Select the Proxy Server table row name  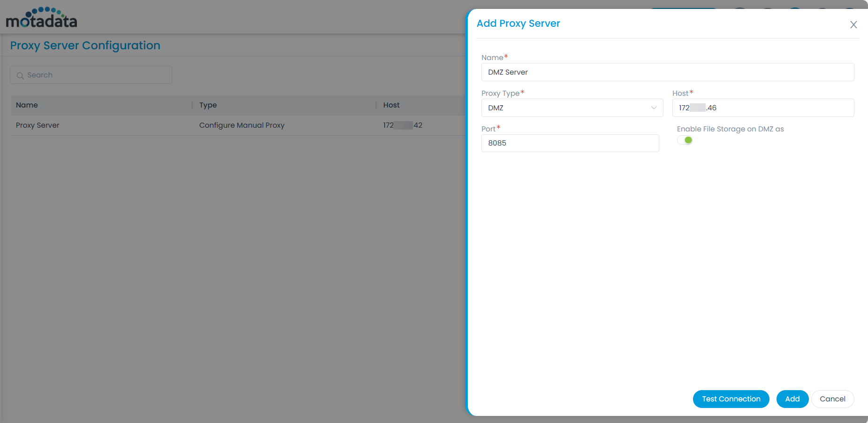(38, 125)
